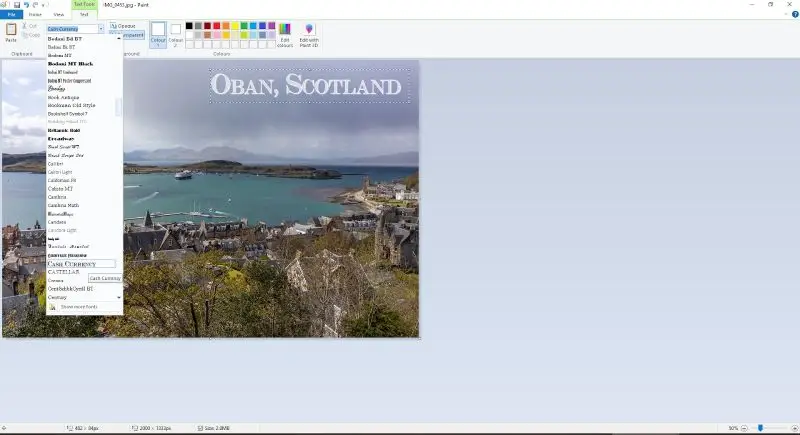Choose Bodoni MT Black font
800x435 pixels.
[x=70, y=64]
